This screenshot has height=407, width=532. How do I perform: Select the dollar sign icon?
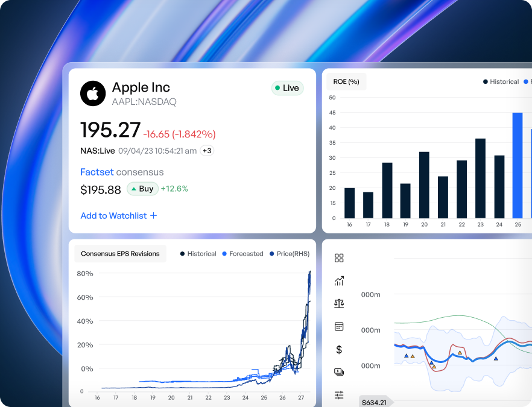(x=339, y=349)
